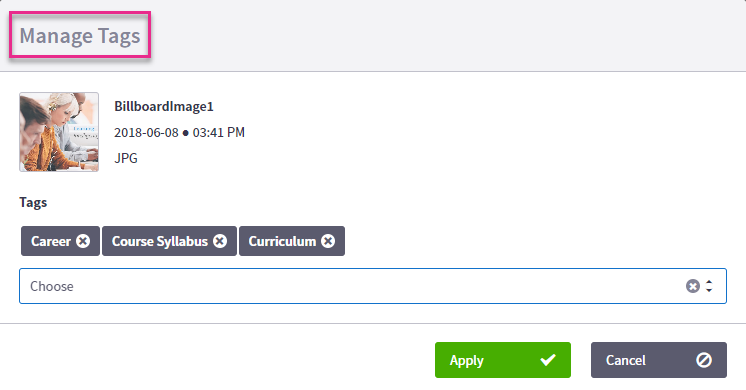Image resolution: width=746 pixels, height=390 pixels.
Task: Remove the Curriculum tag
Action: (328, 241)
